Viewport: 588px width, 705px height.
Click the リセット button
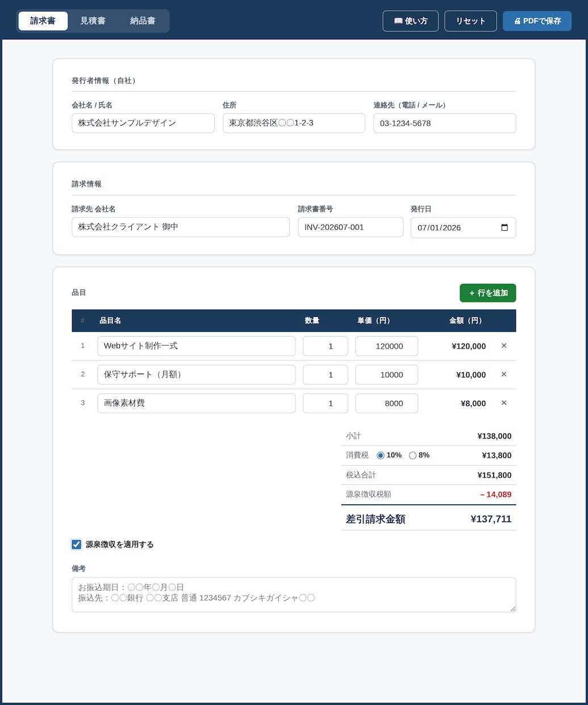coord(470,21)
